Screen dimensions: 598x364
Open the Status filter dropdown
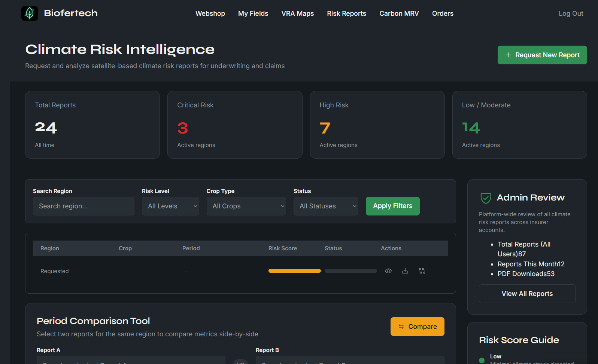[326, 206]
